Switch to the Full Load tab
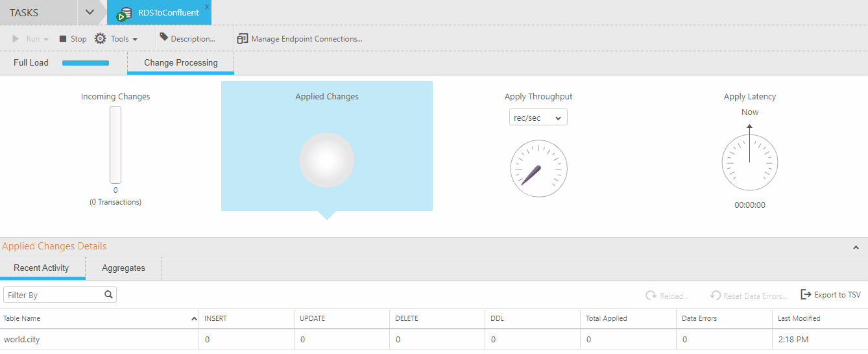Viewport: 868px width, 354px height. (31, 63)
